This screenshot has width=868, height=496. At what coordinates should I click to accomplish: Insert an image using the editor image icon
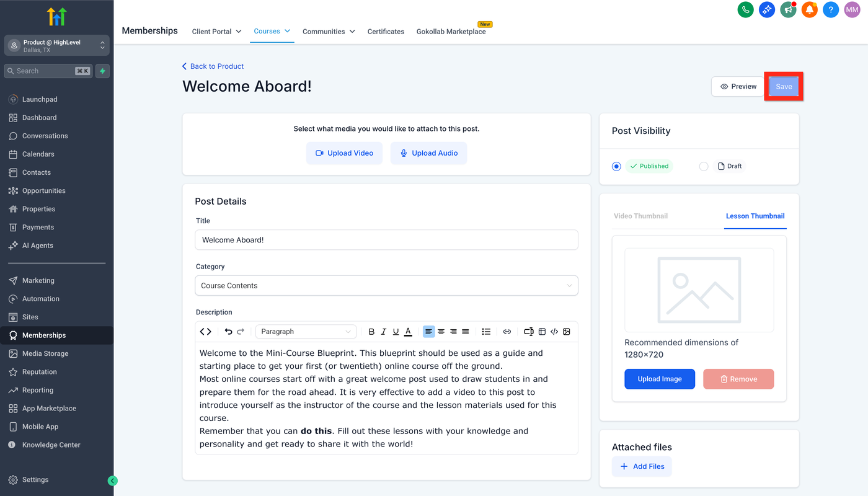coord(566,332)
